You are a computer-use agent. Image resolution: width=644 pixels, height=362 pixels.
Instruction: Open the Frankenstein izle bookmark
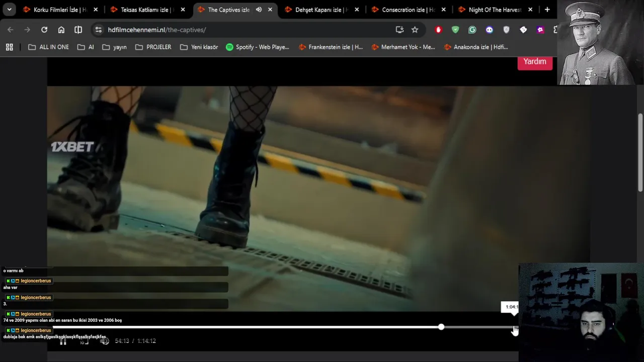pos(331,47)
